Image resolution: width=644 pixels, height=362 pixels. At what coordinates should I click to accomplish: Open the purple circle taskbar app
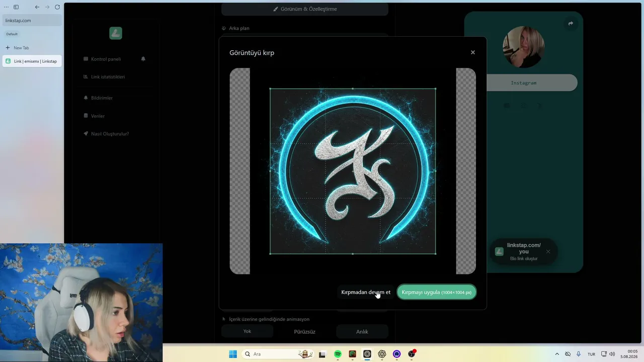(x=397, y=354)
